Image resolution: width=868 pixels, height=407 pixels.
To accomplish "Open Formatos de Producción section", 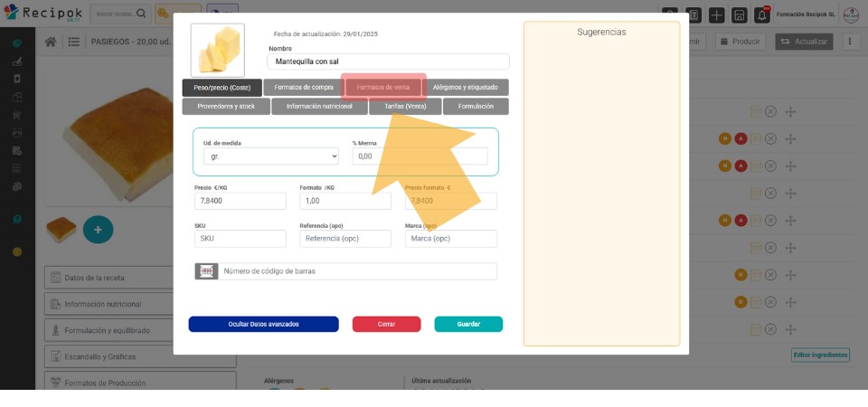I will click(140, 383).
